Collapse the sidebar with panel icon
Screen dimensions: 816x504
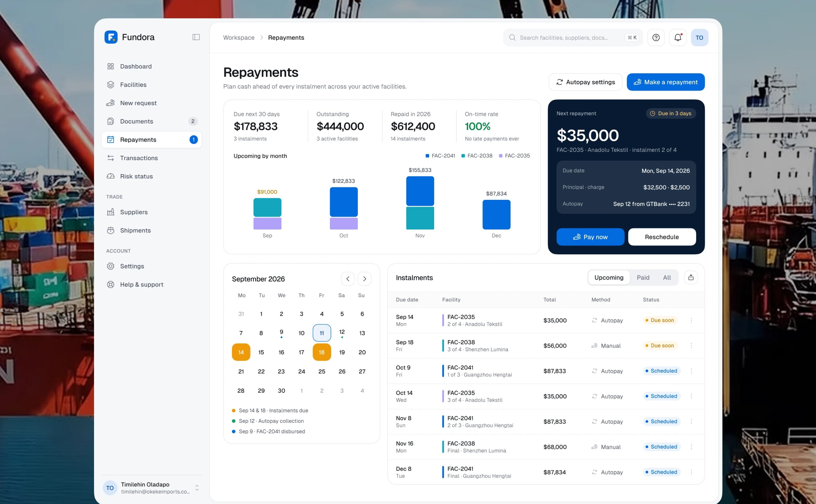coord(196,37)
